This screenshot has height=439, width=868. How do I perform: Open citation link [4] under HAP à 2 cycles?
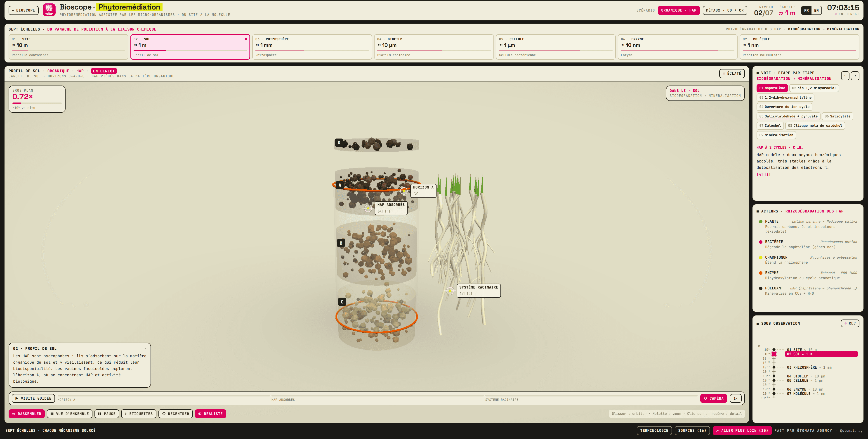(x=759, y=175)
